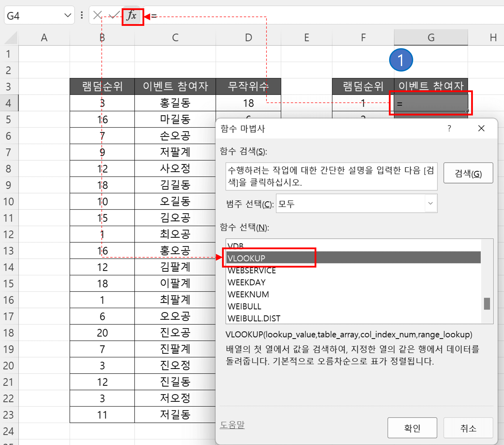
Task: Expand the Name Box dropdown
Action: pyautogui.click(x=67, y=15)
